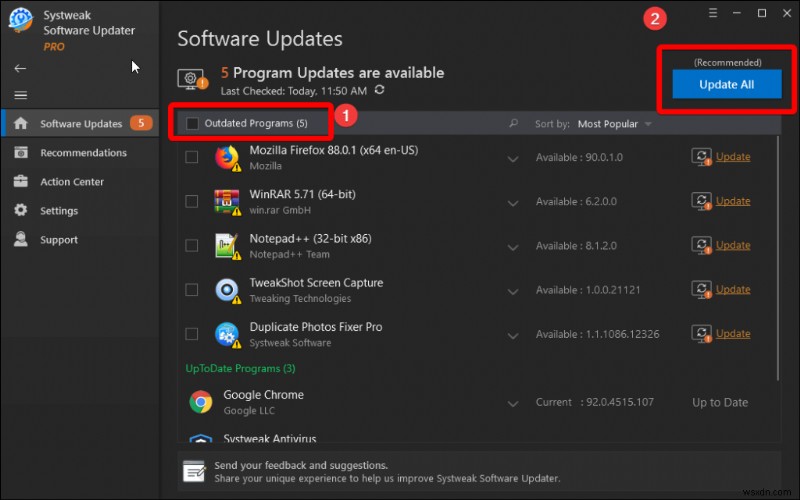800x500 pixels.
Task: Expand details chevron for Google Chrome
Action: pyautogui.click(x=513, y=404)
